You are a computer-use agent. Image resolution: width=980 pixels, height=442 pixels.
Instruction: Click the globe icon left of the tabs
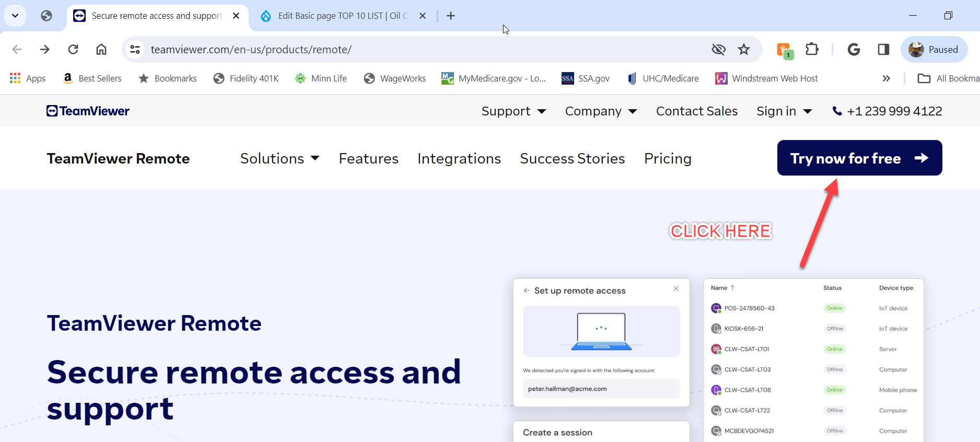pyautogui.click(x=46, y=16)
